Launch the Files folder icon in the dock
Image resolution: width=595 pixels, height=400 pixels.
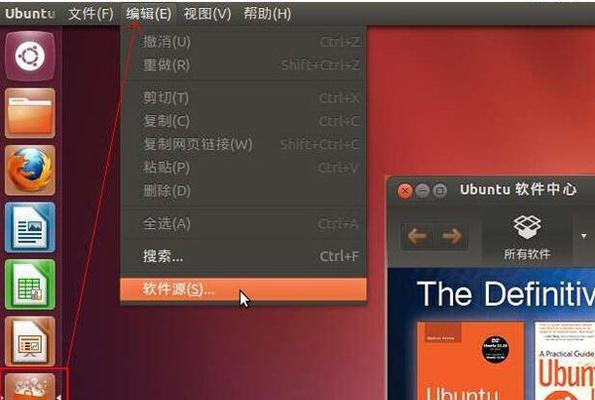30,113
